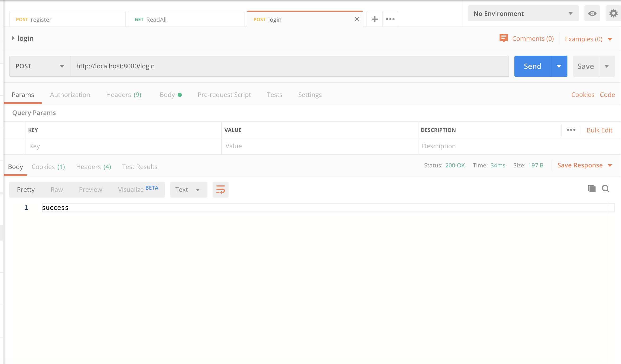Copy response body to clipboard icon

tap(592, 189)
